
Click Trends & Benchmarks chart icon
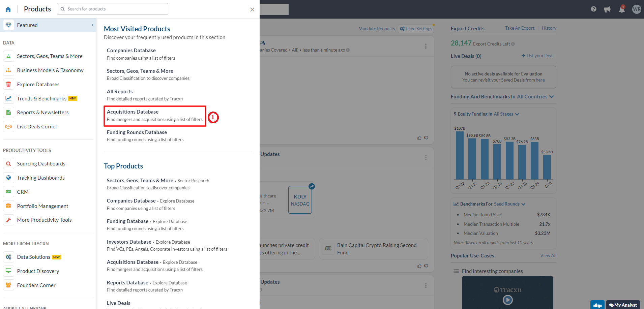pyautogui.click(x=8, y=98)
